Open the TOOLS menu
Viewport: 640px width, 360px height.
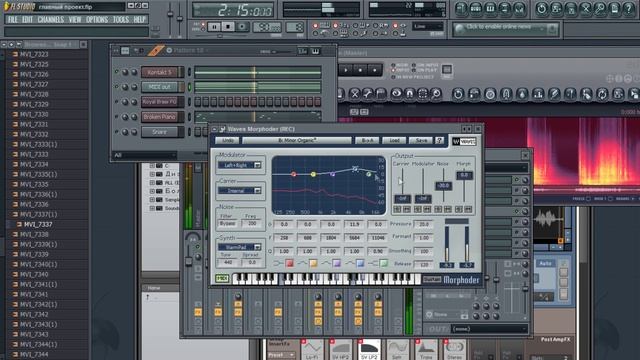tap(121, 20)
